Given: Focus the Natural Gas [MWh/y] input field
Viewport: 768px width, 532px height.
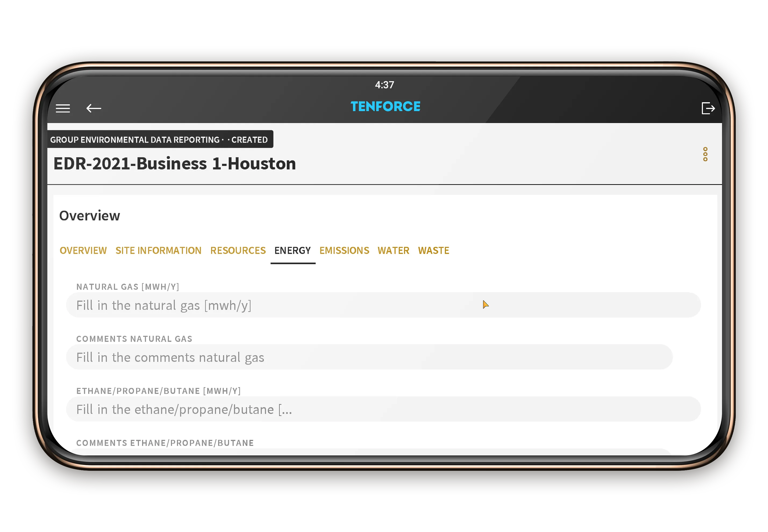Looking at the screenshot, I should point(383,305).
